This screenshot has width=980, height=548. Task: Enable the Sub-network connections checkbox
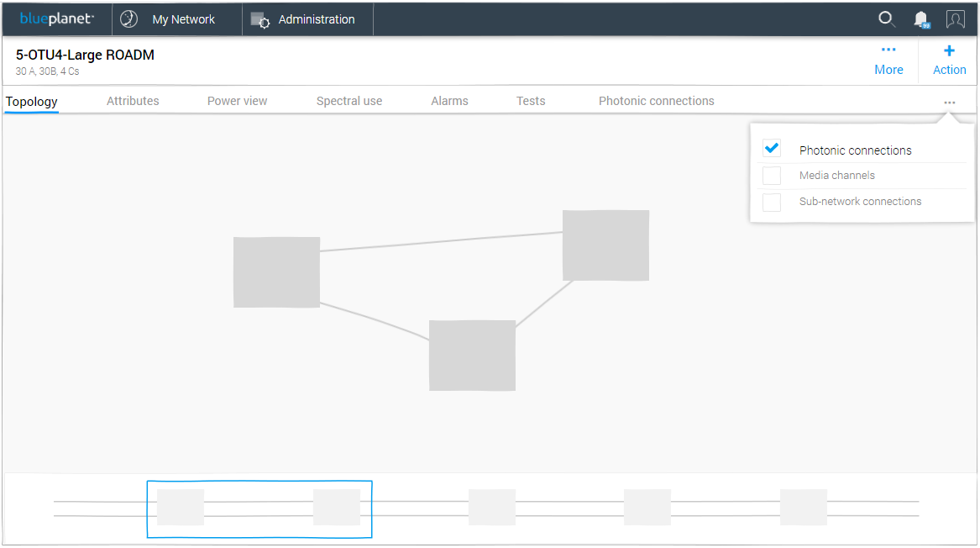pyautogui.click(x=772, y=202)
